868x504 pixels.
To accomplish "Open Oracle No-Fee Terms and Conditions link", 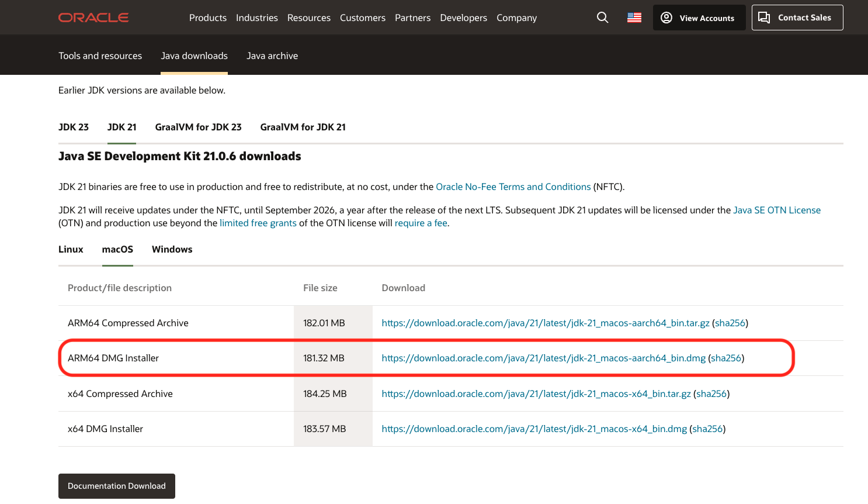I will tap(513, 187).
